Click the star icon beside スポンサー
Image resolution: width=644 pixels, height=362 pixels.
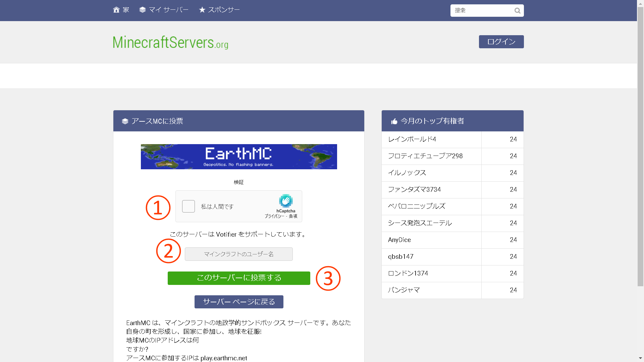202,10
